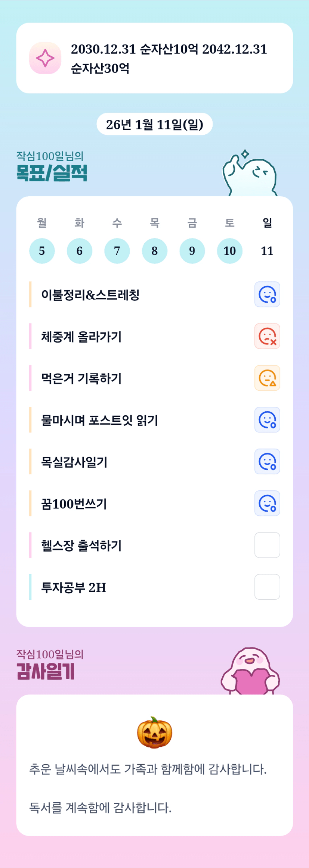Check the empty box for 투자공부 2H
The width and height of the screenshot is (309, 868).
click(267, 587)
